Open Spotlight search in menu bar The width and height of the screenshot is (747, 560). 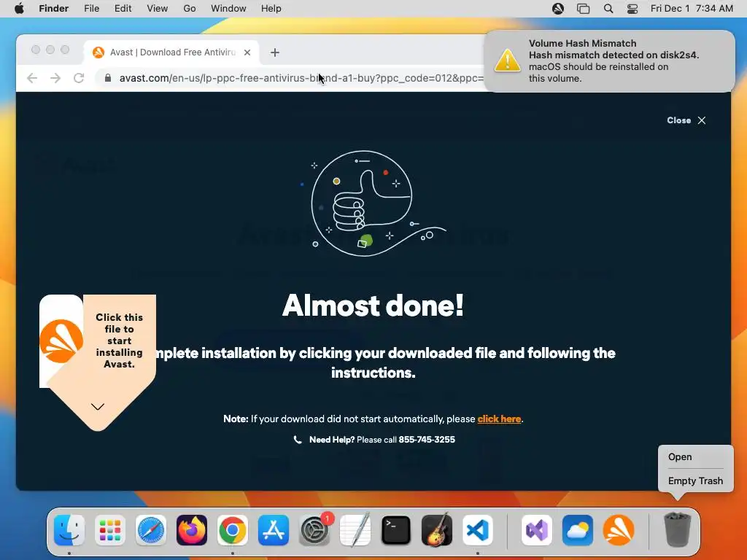click(608, 9)
